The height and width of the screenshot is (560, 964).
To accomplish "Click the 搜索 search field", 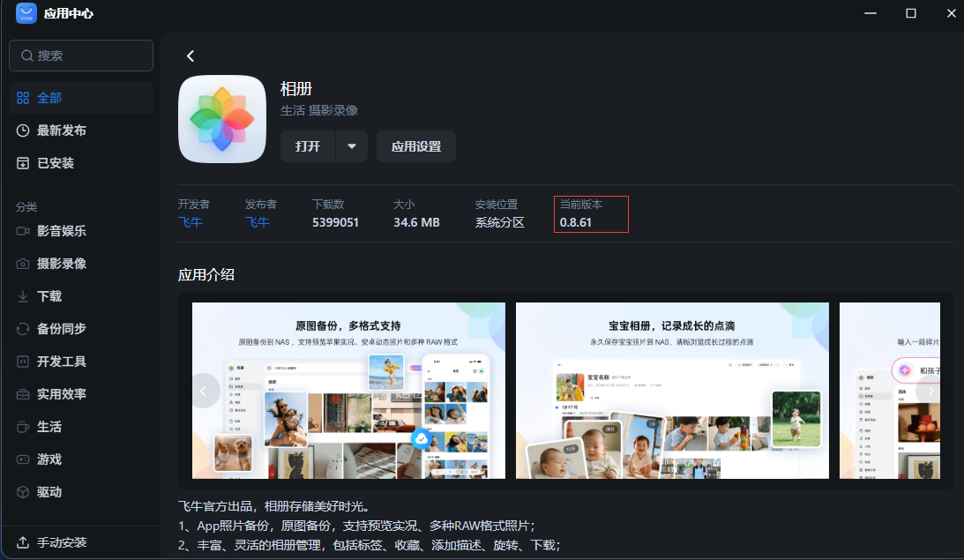I will coord(81,56).
